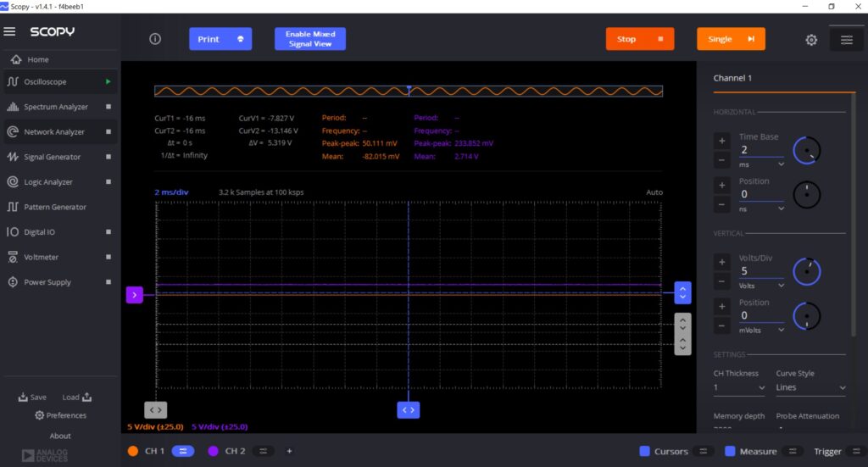Add a new channel with plus icon
This screenshot has width=868, height=467.
[x=289, y=451]
